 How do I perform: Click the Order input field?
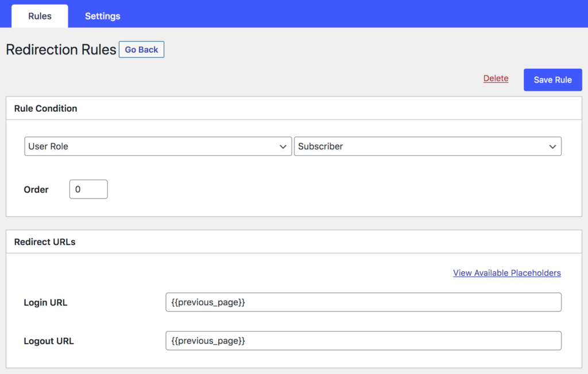point(88,189)
